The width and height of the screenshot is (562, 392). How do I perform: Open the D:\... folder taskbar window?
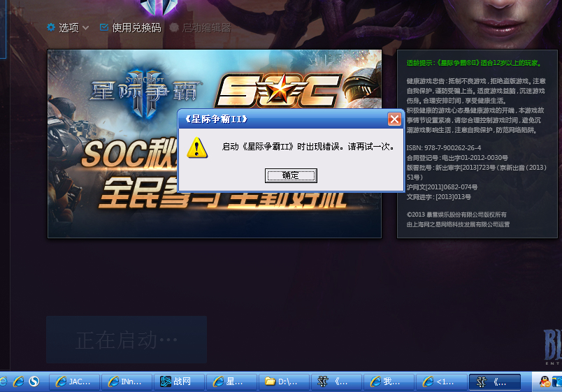point(284,382)
